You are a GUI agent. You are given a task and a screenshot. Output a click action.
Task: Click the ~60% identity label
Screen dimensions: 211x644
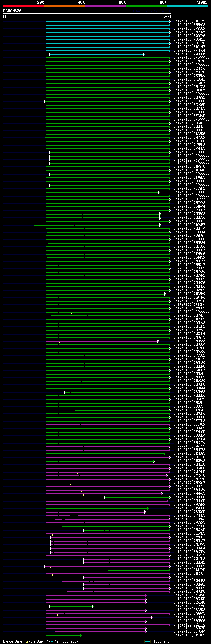point(121,2)
